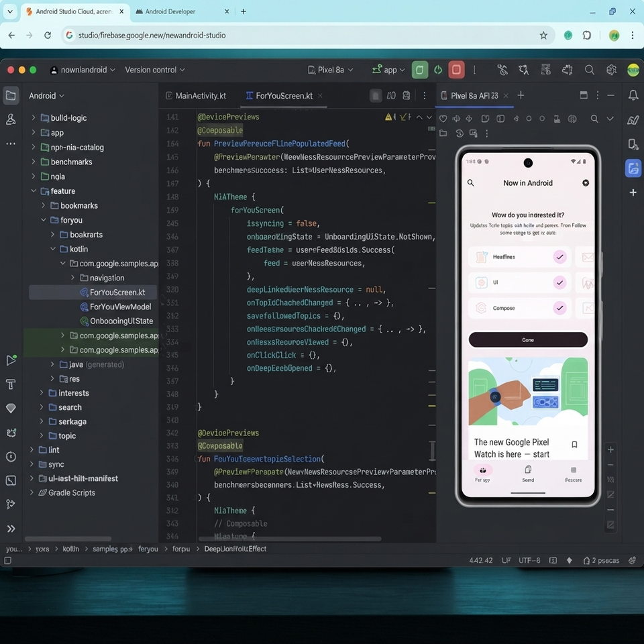
Task: Open the Git branch tool icon
Action: pyautogui.click(x=11, y=504)
